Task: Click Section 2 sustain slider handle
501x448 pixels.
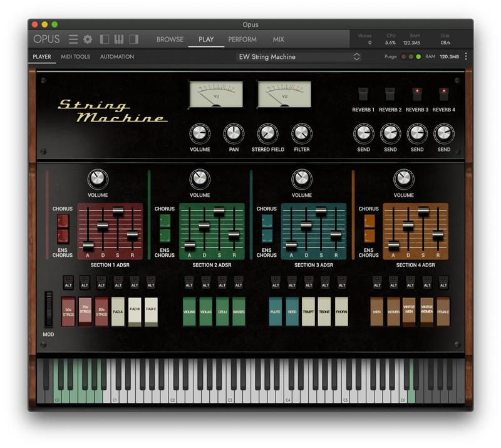Action: (x=219, y=212)
